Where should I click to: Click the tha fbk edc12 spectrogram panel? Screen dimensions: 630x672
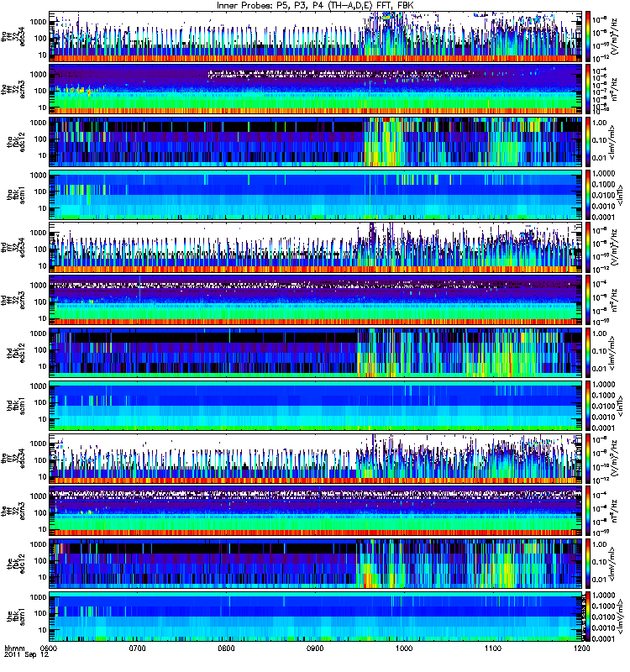pos(316,142)
